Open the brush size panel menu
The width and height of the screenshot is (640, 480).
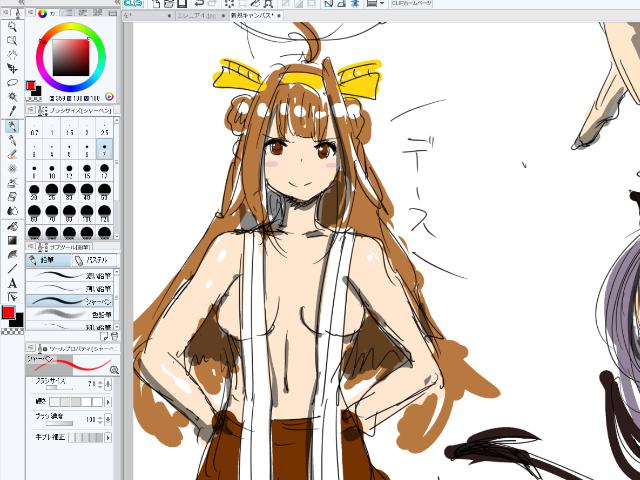[x=31, y=110]
